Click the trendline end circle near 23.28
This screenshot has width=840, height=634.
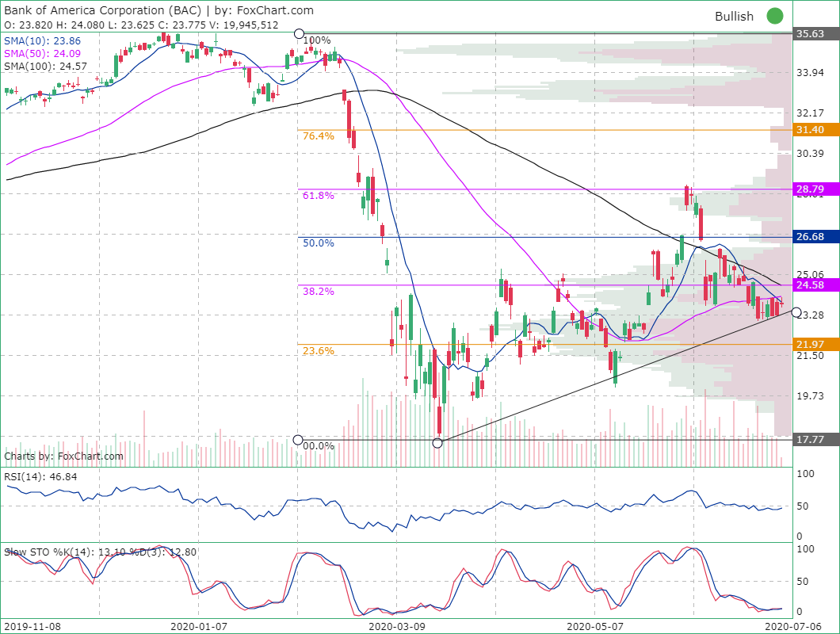(796, 312)
